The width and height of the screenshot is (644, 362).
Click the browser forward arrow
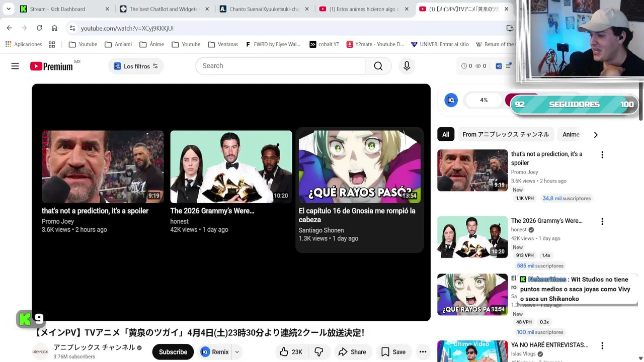tap(24, 28)
